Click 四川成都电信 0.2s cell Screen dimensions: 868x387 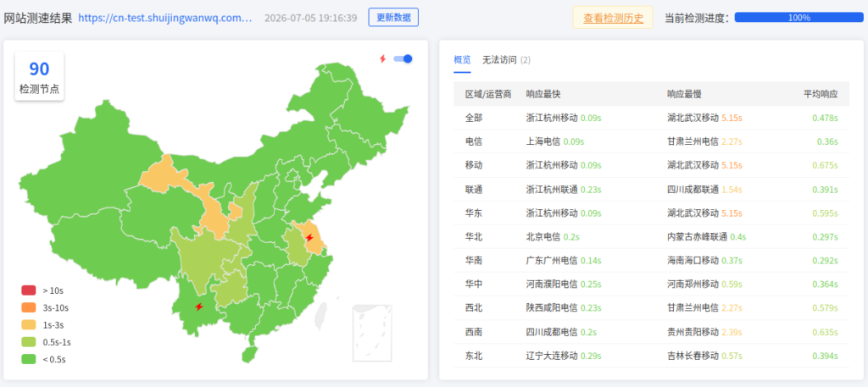(561, 332)
